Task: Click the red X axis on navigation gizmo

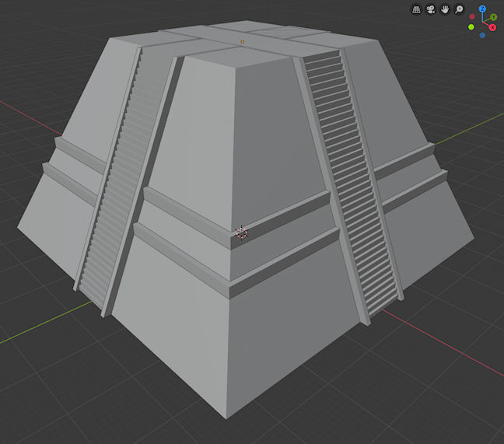Action: tap(492, 27)
